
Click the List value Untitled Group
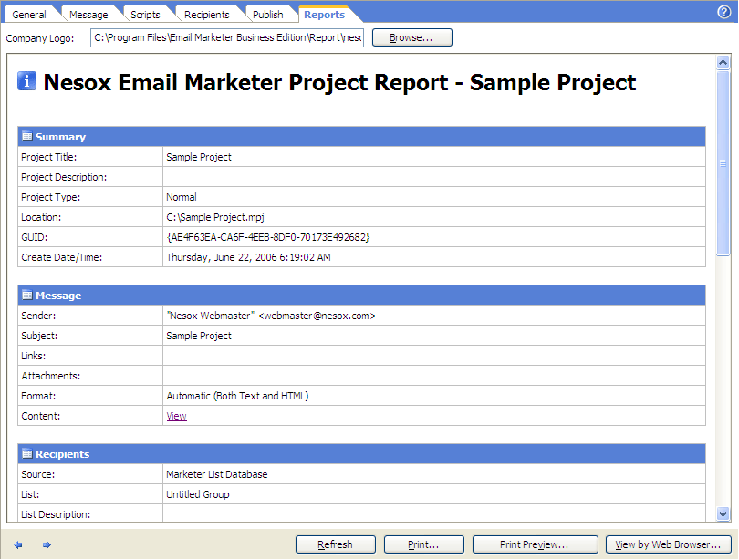(198, 494)
